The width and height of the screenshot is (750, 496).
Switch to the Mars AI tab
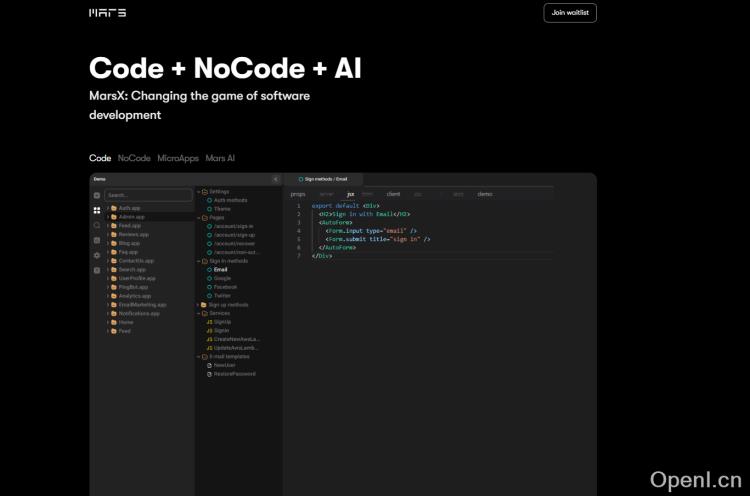(x=220, y=158)
